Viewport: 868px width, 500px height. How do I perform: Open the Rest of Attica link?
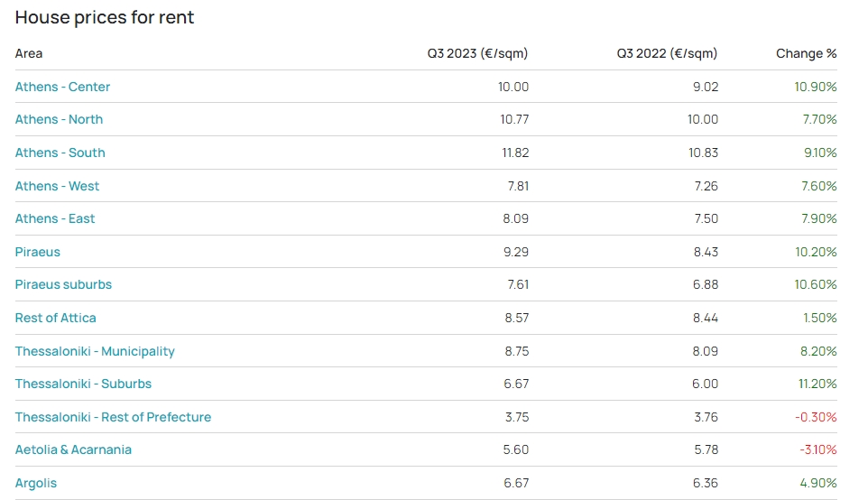tap(55, 318)
